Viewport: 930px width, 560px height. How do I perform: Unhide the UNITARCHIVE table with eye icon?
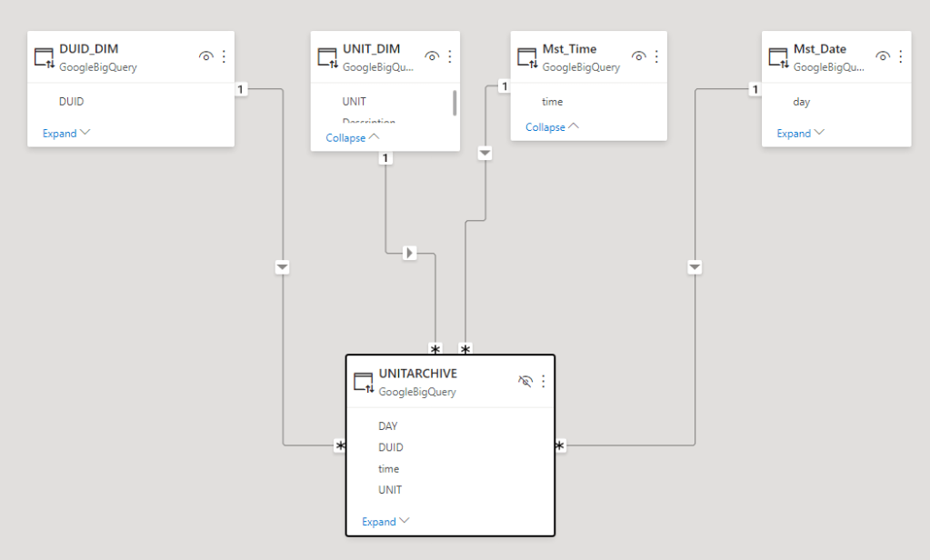click(x=525, y=381)
